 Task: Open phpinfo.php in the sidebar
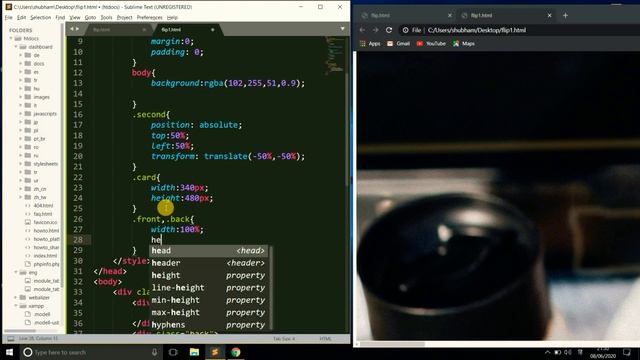click(x=46, y=264)
